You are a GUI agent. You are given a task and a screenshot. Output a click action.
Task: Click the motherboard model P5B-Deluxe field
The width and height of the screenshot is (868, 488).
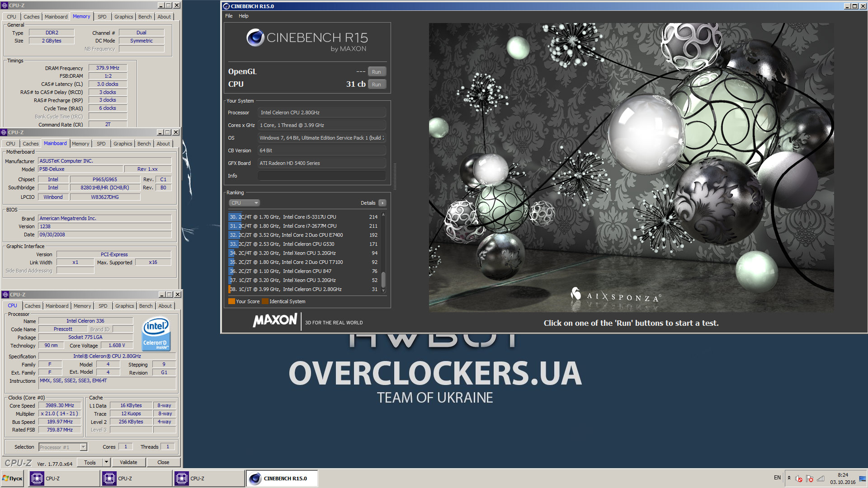tap(80, 169)
